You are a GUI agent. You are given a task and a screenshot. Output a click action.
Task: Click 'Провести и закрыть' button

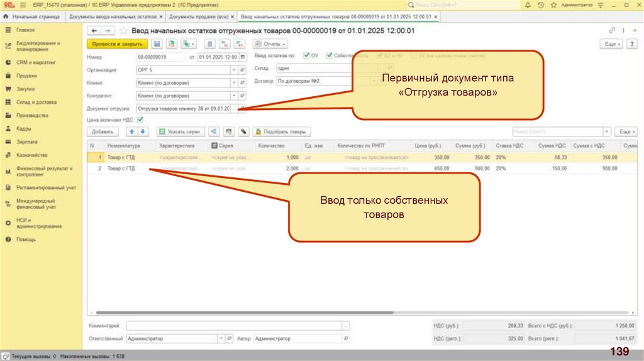click(117, 44)
